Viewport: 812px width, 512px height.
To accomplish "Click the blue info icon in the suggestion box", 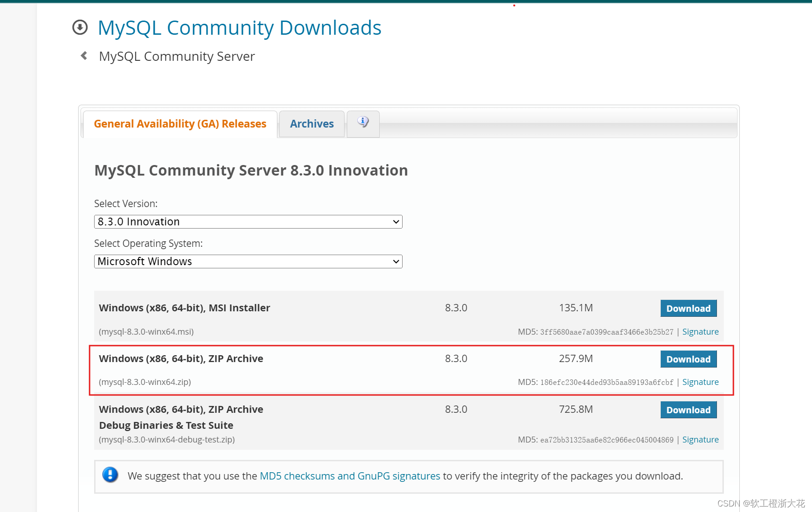I will (110, 475).
